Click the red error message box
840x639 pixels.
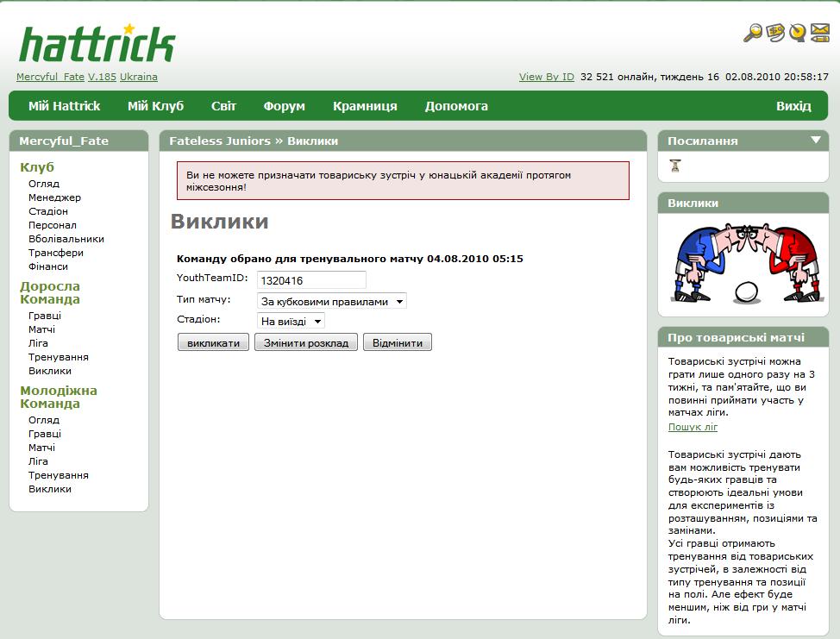tap(403, 180)
